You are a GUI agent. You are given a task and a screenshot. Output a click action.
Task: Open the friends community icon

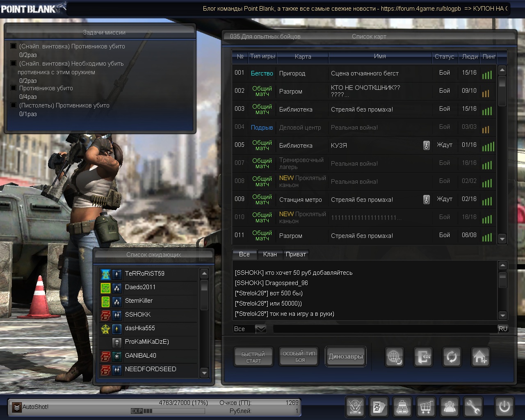(450, 406)
